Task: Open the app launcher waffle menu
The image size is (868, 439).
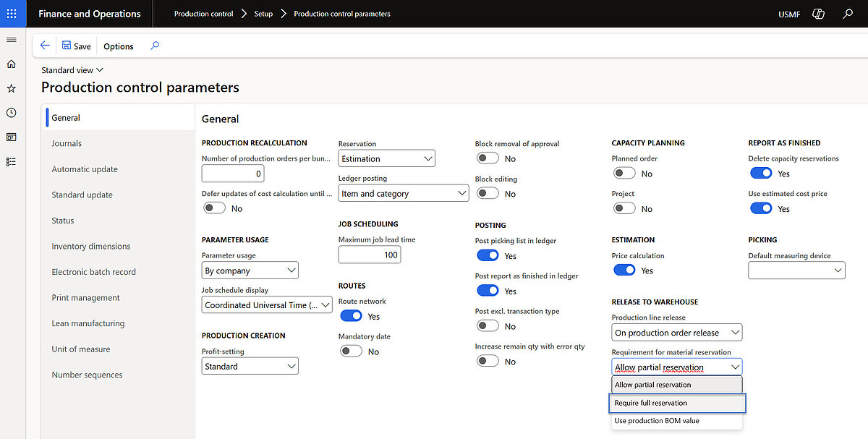Action: [x=12, y=13]
